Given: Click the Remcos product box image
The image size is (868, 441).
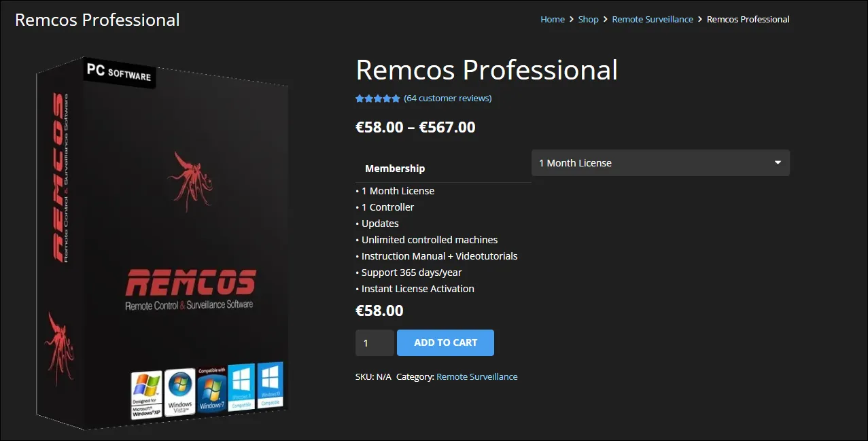Looking at the screenshot, I should [x=162, y=243].
